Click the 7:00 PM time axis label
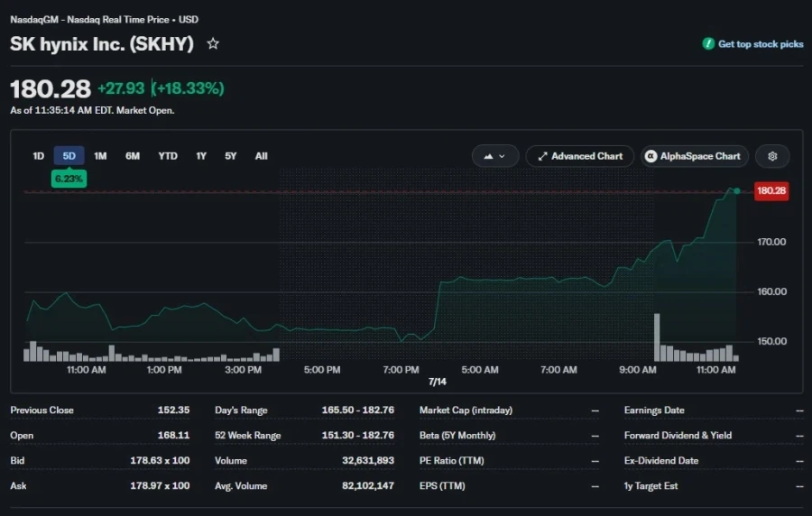The image size is (812, 516). click(x=401, y=370)
